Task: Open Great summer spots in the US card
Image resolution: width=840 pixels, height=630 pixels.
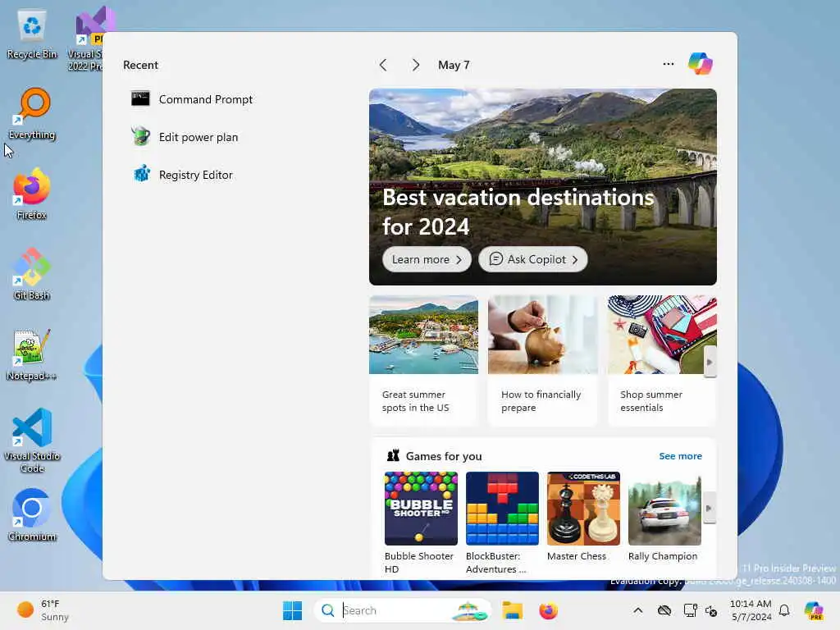Action: [x=424, y=360]
